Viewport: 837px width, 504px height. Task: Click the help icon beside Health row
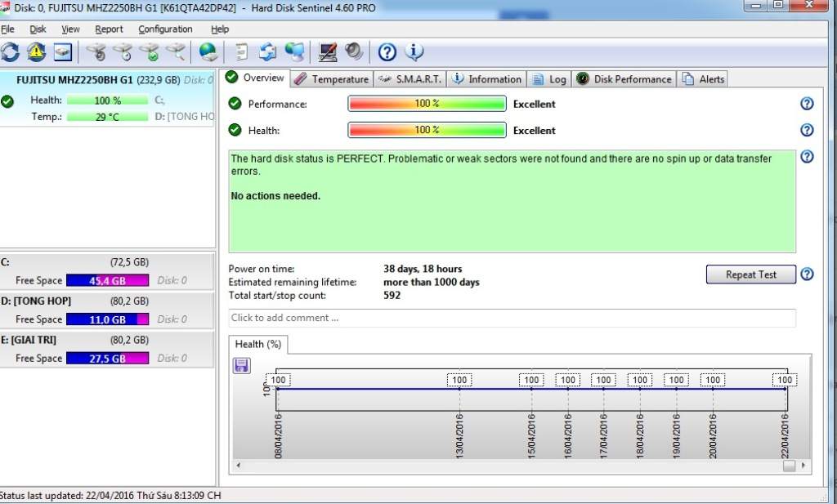pyautogui.click(x=807, y=130)
